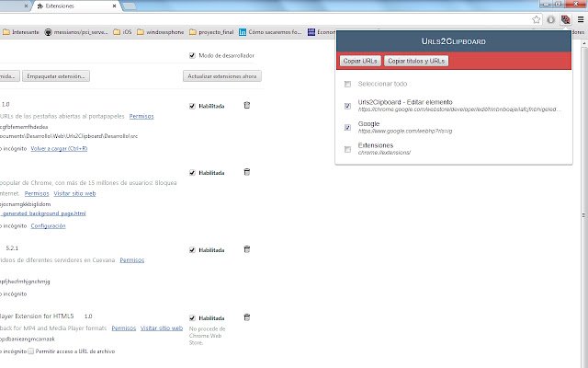This screenshot has width=588, height=368.
Task: Click Visitar sitio web for the popular extension
Action: click(x=74, y=193)
